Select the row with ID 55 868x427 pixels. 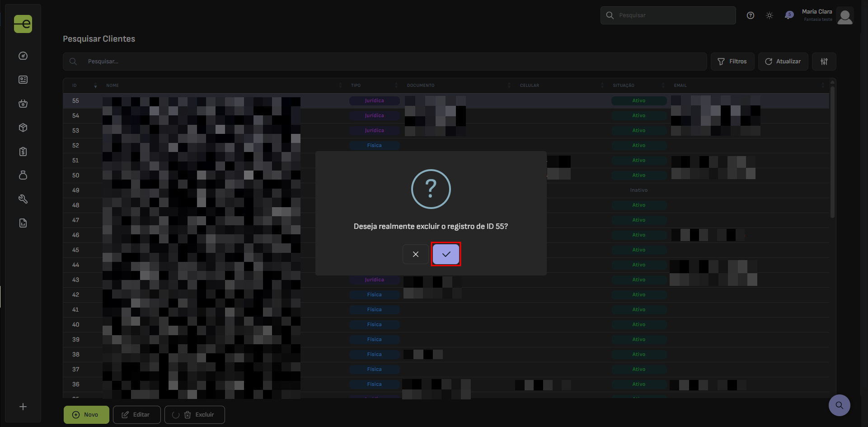point(446,101)
